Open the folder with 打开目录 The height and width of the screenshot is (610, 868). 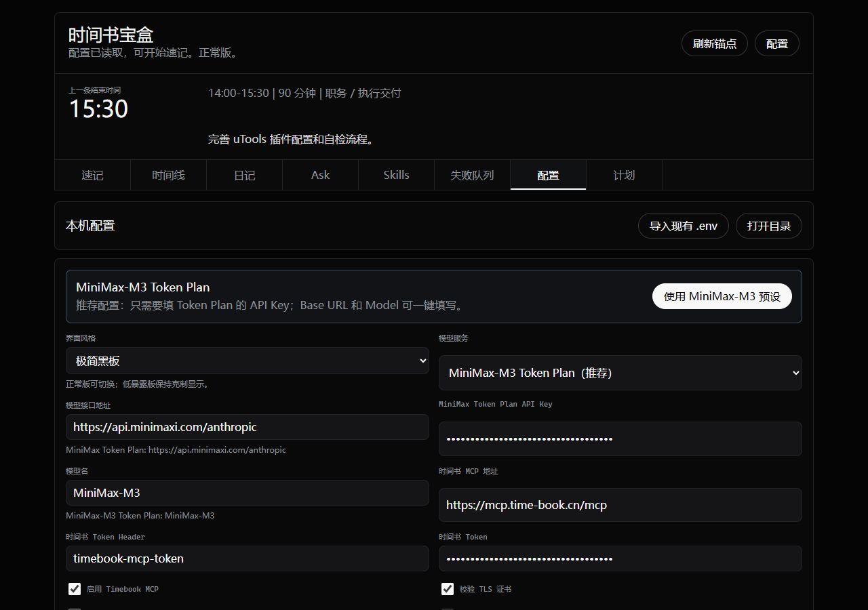click(x=769, y=226)
